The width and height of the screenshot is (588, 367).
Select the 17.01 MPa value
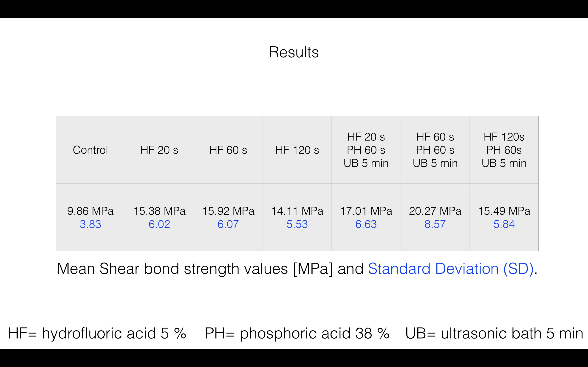(x=366, y=211)
